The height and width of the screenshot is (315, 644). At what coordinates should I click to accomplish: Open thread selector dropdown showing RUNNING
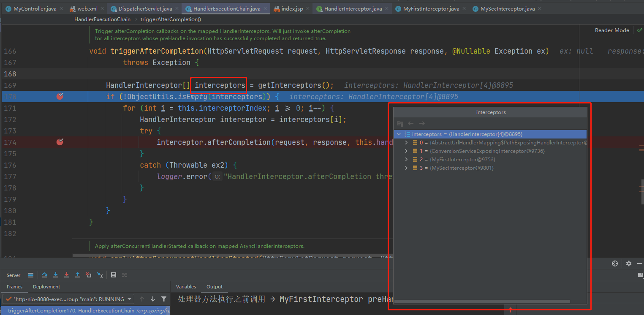68,299
